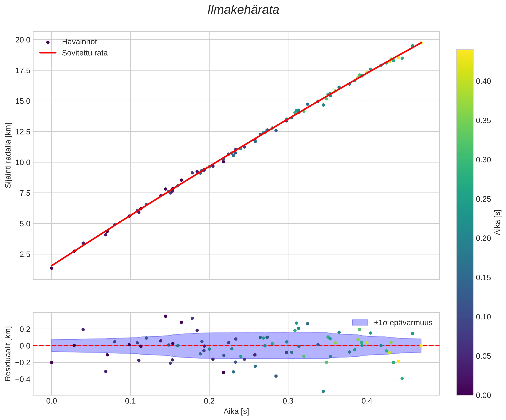Click the 'Residuaalit [km]' y-axis label

click(x=8, y=354)
